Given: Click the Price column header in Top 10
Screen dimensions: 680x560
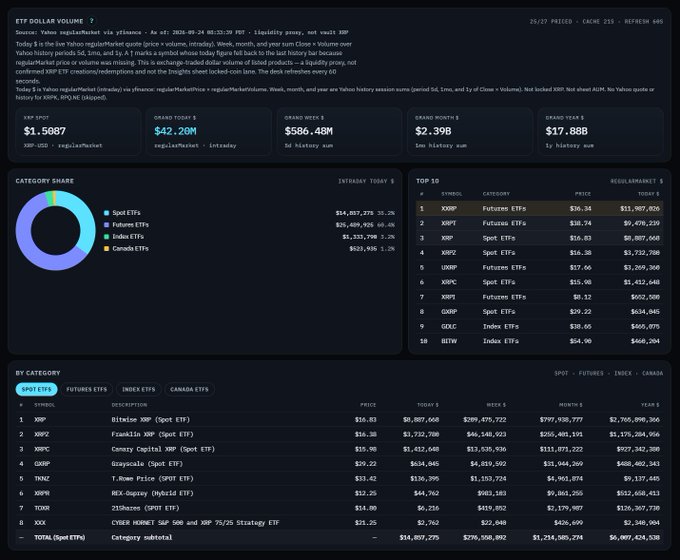Looking at the screenshot, I should (x=583, y=194).
